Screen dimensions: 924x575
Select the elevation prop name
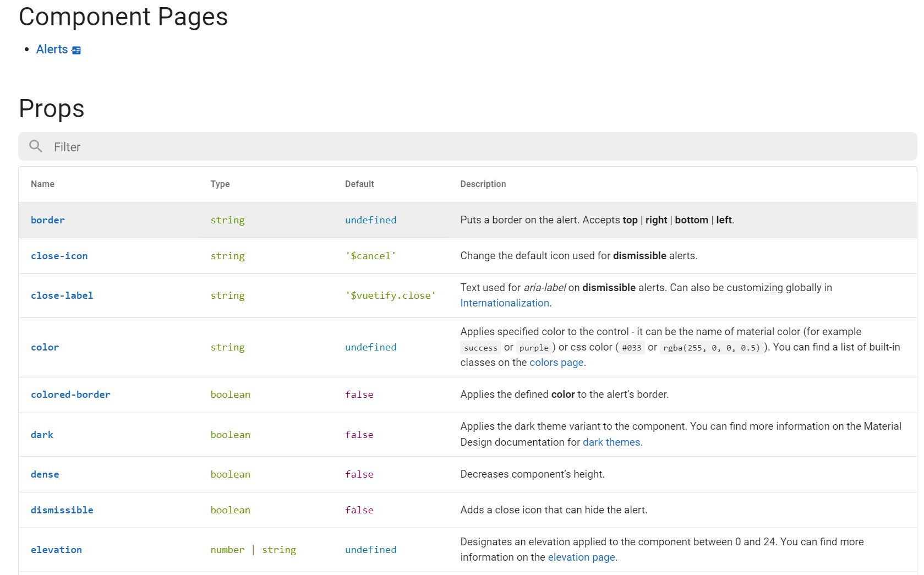tap(56, 550)
